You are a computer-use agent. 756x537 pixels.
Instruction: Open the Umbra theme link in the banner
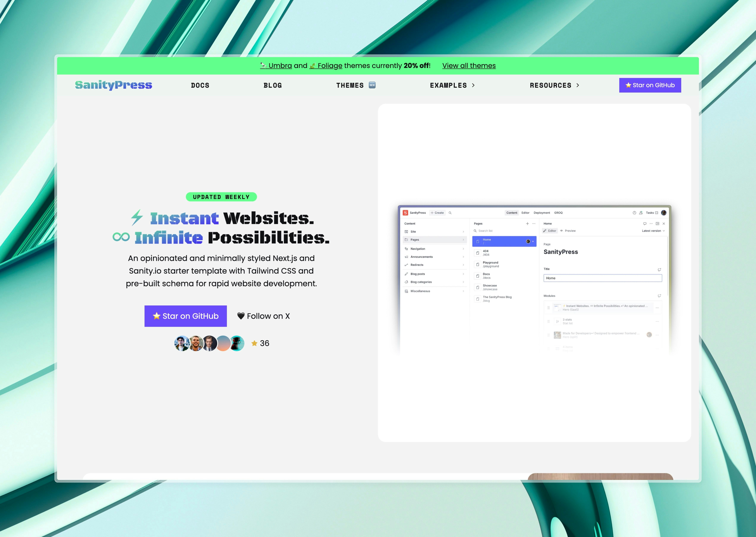click(x=276, y=66)
